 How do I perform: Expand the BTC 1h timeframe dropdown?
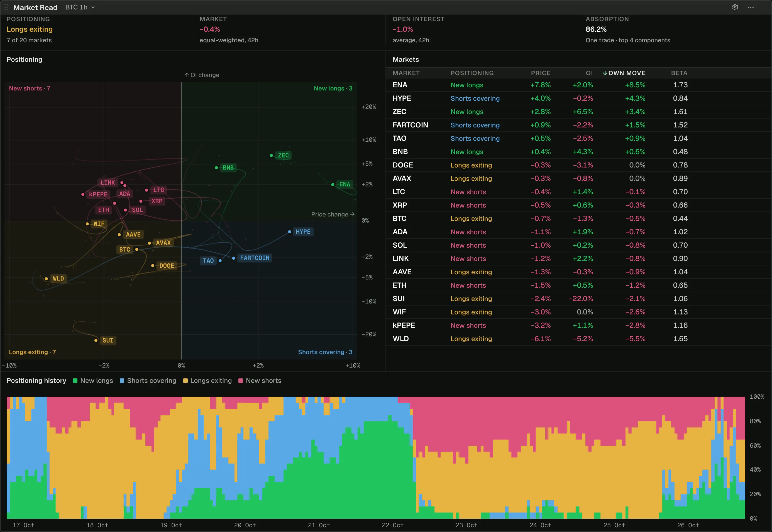click(x=80, y=7)
